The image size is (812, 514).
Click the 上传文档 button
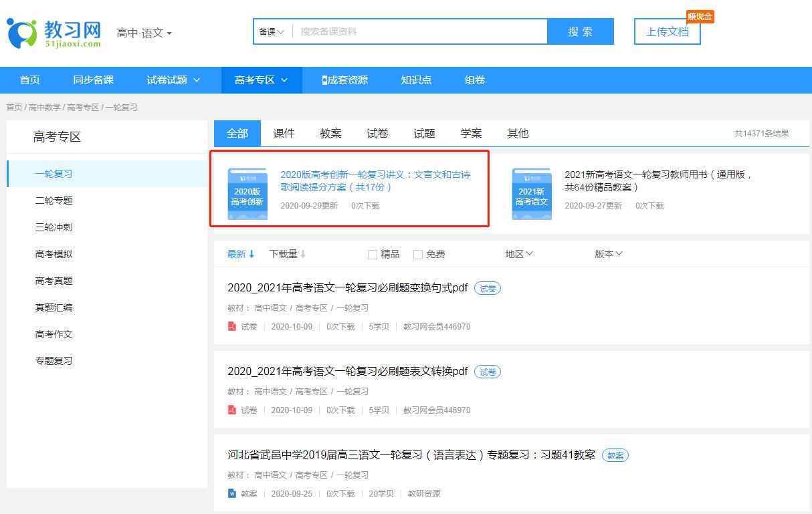668,31
